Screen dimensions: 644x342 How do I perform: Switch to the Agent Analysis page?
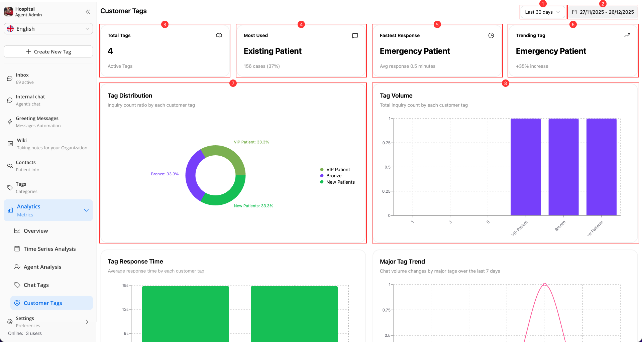coord(42,267)
